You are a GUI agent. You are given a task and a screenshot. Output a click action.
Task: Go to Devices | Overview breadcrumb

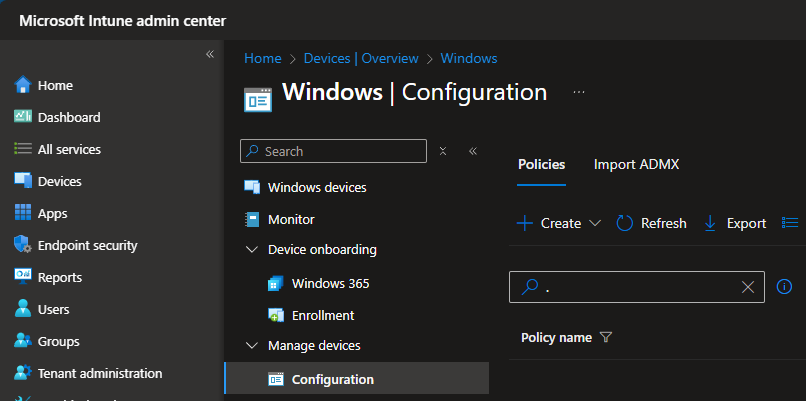[361, 58]
